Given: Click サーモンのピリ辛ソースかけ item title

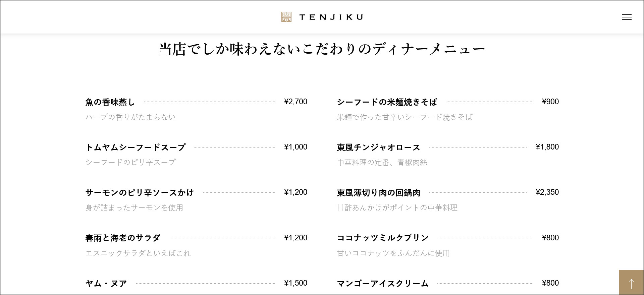Looking at the screenshot, I should pos(140,192).
